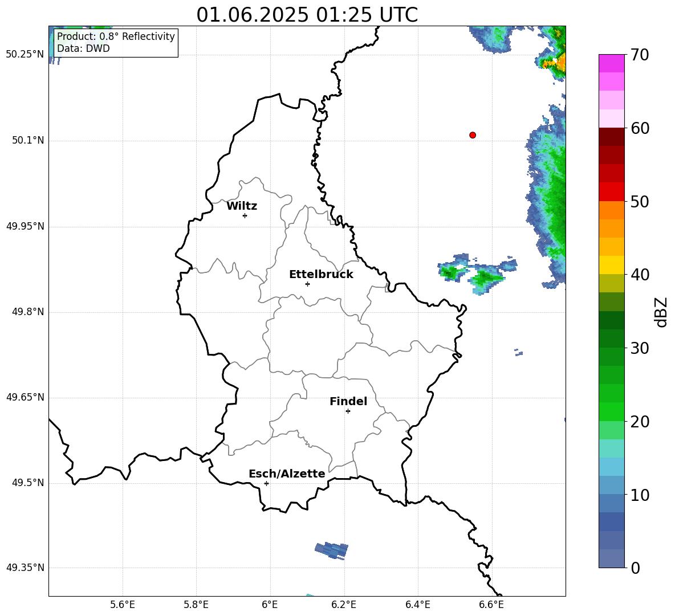Click the 70 tick on colorbar
The height and width of the screenshot is (616, 675).
pyautogui.click(x=640, y=55)
